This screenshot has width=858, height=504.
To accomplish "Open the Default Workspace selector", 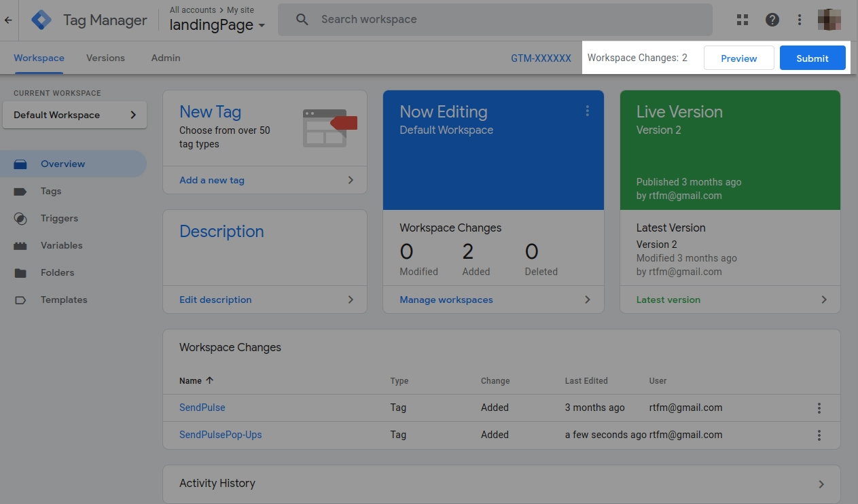I will tap(75, 115).
